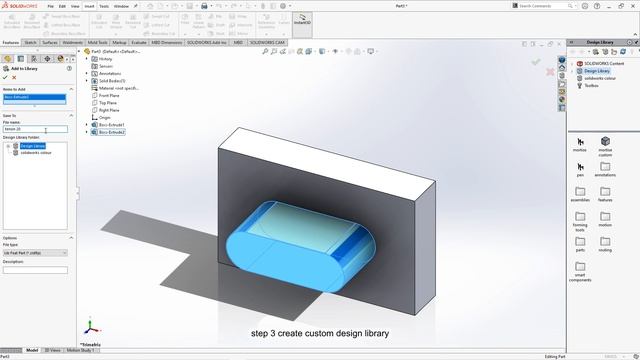Click the Search Commands box
The image size is (640, 360).
[543, 6]
